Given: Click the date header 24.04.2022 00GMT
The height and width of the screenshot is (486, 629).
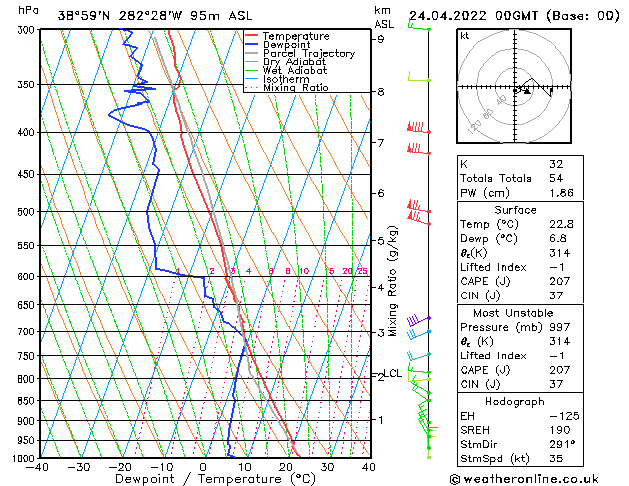Looking at the screenshot, I should point(473,16).
